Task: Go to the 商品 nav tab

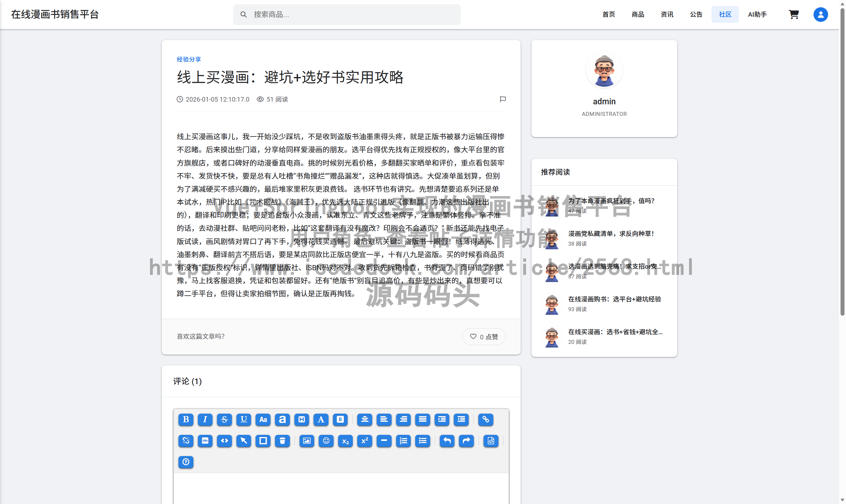Action: pyautogui.click(x=638, y=14)
